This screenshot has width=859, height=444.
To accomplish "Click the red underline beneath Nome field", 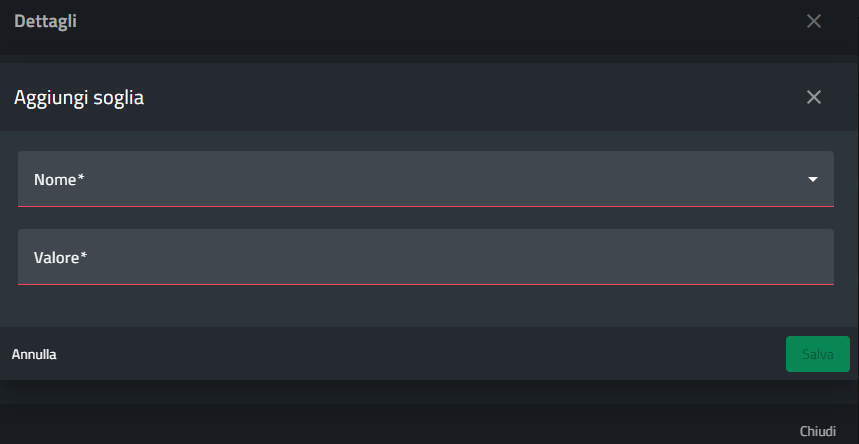I will [x=425, y=206].
